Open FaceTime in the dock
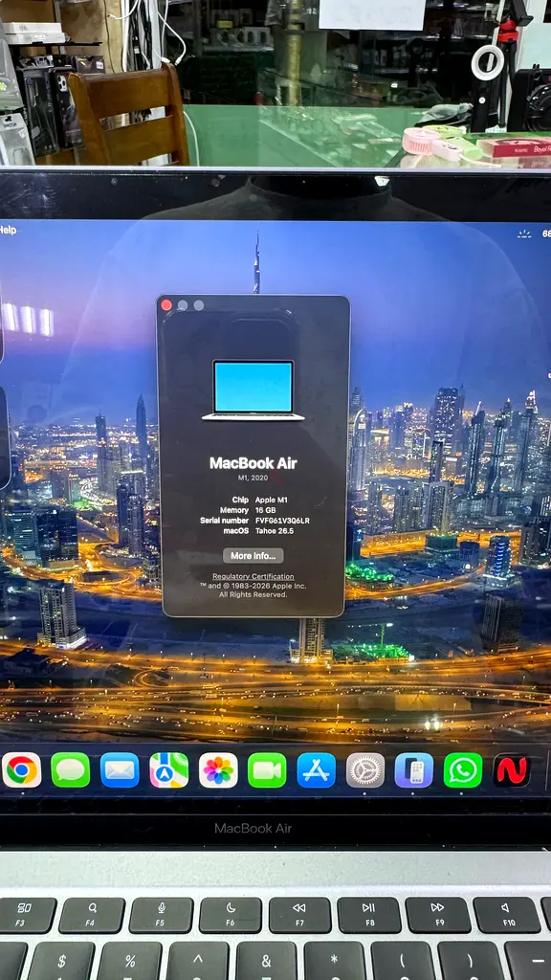Image resolution: width=551 pixels, height=980 pixels. pyautogui.click(x=268, y=770)
